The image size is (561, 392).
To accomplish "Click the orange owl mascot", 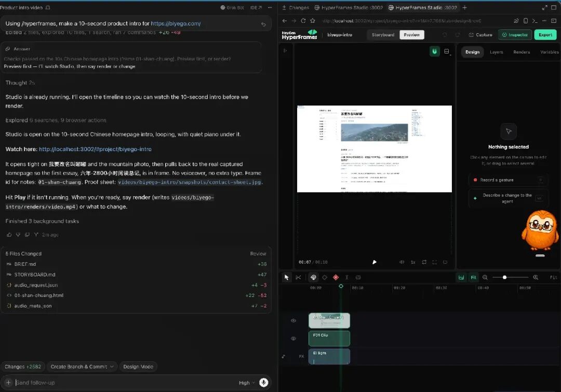I will 540,231.
